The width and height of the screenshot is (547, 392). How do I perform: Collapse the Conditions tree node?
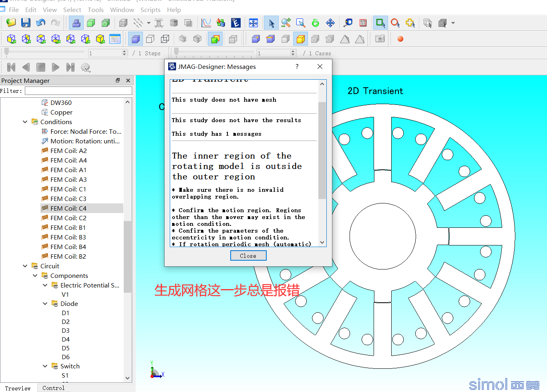pyautogui.click(x=25, y=122)
